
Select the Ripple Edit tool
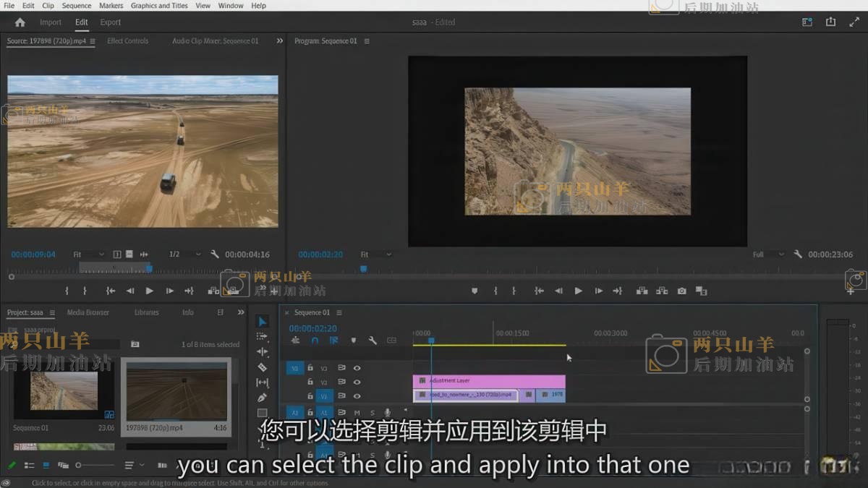click(263, 352)
